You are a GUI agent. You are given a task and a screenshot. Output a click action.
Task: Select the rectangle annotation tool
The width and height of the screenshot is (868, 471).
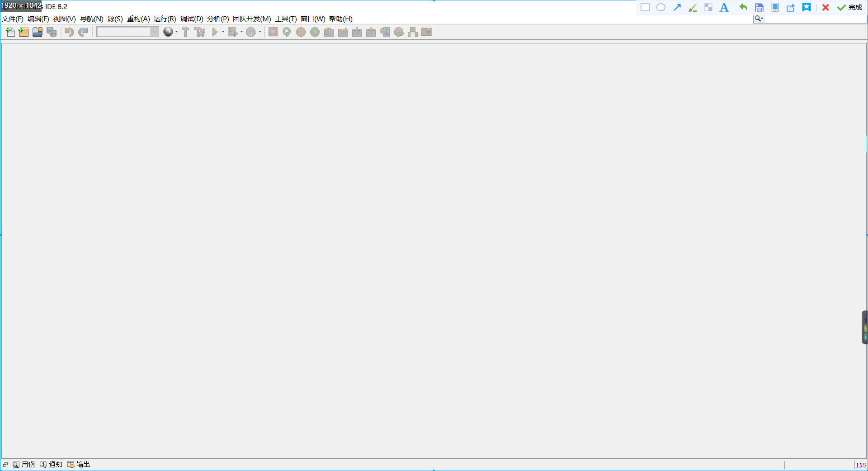coord(645,7)
